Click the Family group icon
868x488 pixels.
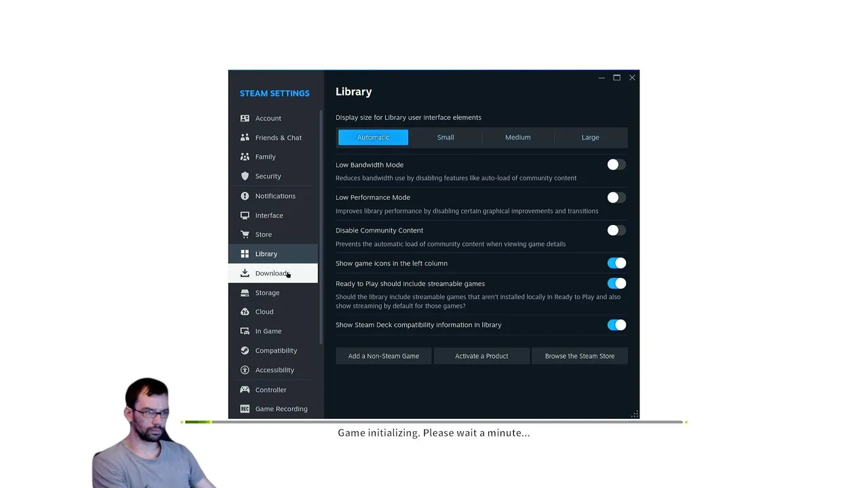click(245, 157)
